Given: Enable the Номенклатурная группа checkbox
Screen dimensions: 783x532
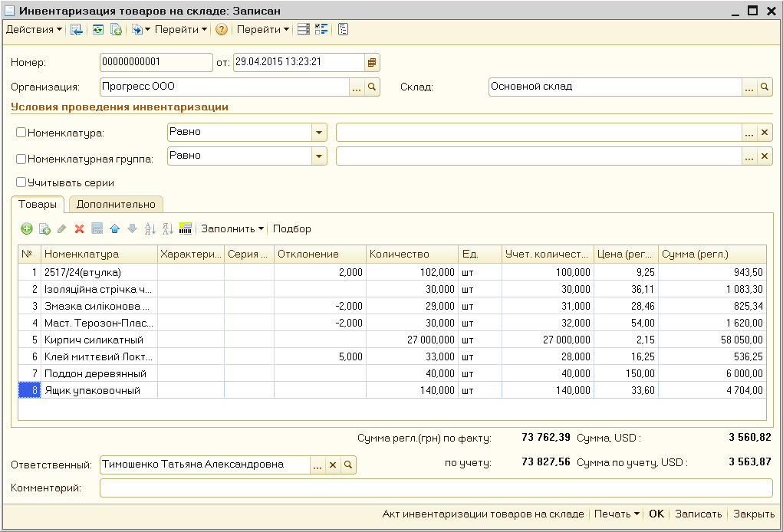Looking at the screenshot, I should pos(21,159).
